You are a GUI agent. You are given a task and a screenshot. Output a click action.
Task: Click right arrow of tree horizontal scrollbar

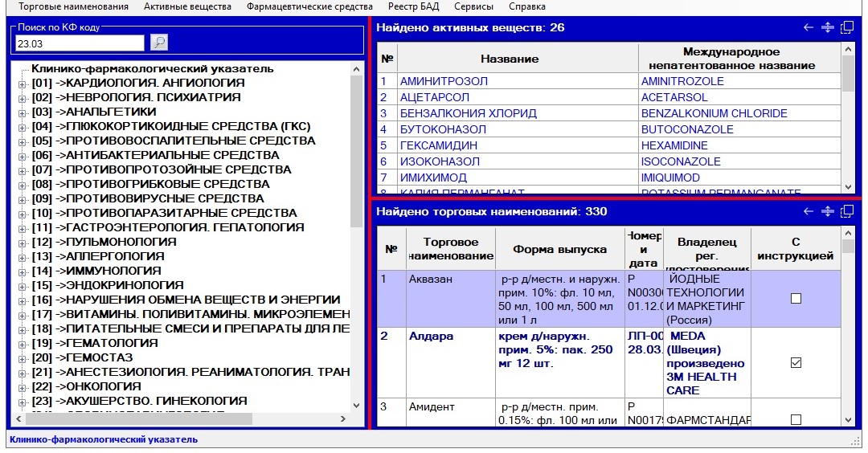(342, 418)
